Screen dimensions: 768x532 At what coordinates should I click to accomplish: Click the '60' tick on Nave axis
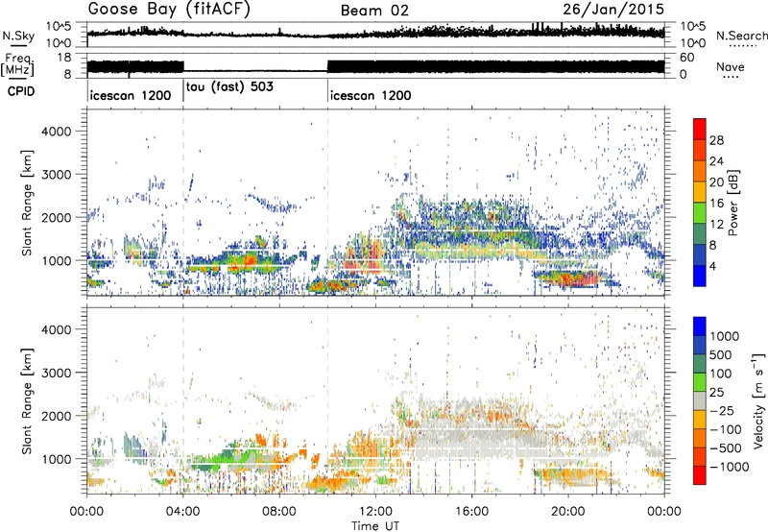(x=687, y=58)
